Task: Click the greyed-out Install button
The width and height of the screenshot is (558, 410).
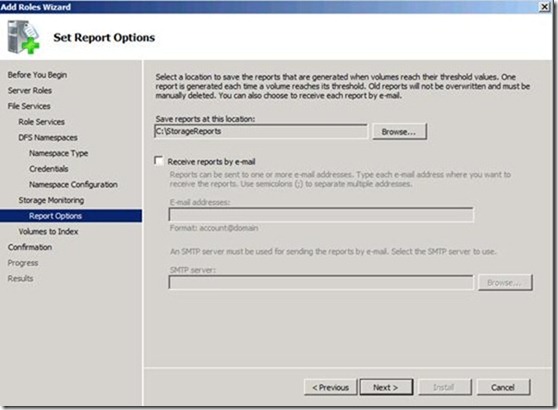Action: pyautogui.click(x=444, y=387)
